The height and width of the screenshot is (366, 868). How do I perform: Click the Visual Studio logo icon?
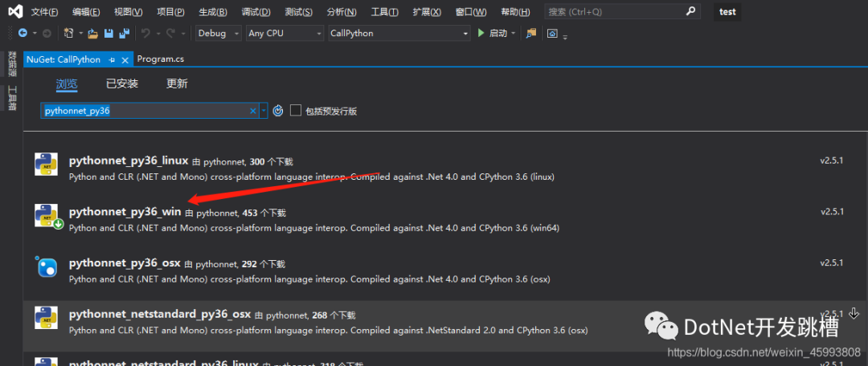(16, 11)
